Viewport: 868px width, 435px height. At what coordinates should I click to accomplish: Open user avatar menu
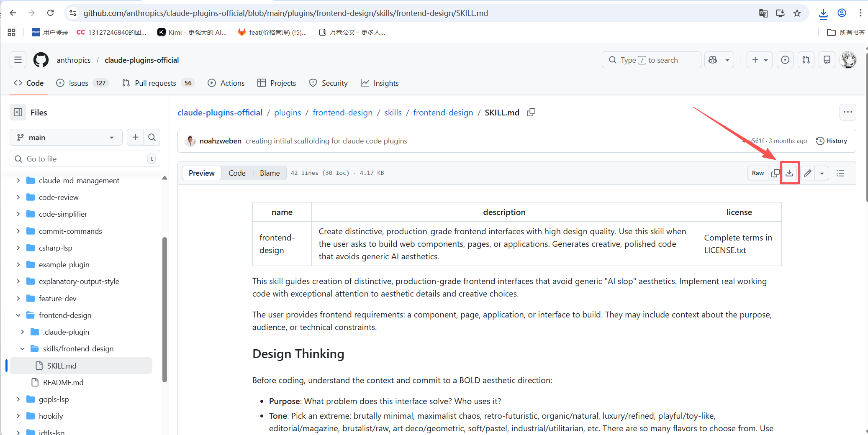coord(848,60)
